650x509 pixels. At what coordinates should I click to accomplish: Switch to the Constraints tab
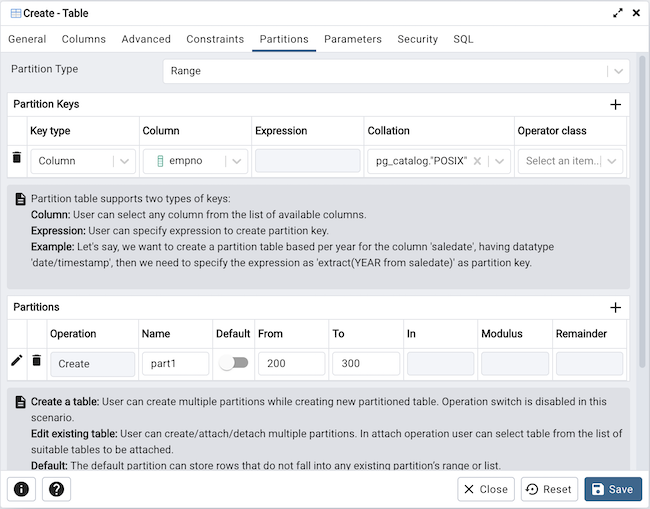[x=215, y=39]
